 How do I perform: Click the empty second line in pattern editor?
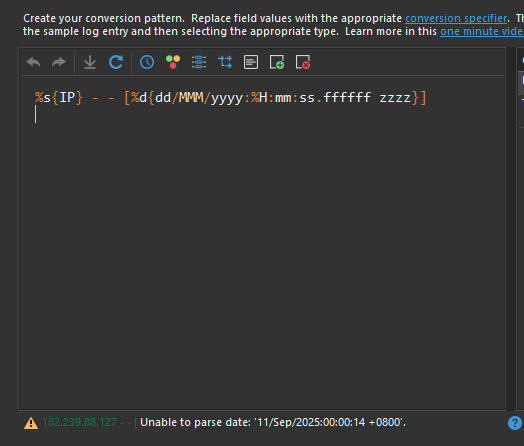click(x=262, y=114)
